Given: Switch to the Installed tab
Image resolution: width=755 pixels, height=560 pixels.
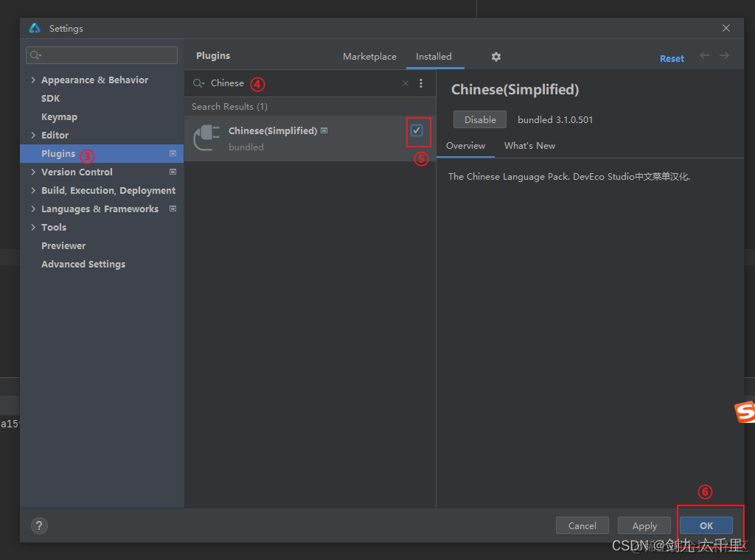Looking at the screenshot, I should (x=434, y=57).
